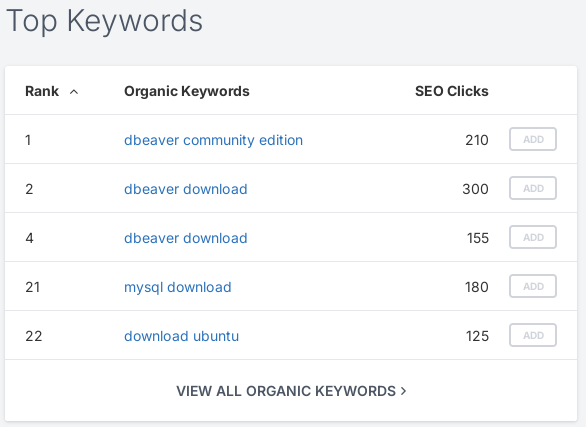Add the 300-click dbeaver download keyword
This screenshot has height=427, width=586.
[x=533, y=188]
